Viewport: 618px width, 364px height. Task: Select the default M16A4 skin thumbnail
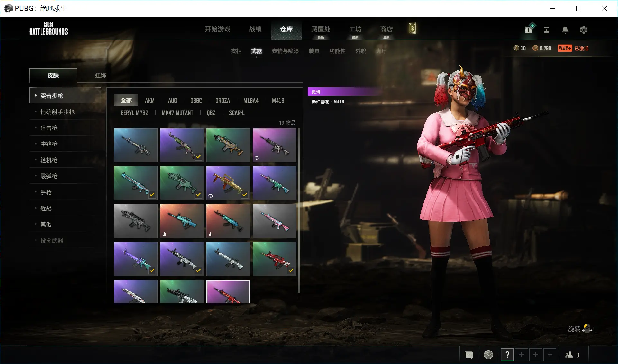point(136,145)
